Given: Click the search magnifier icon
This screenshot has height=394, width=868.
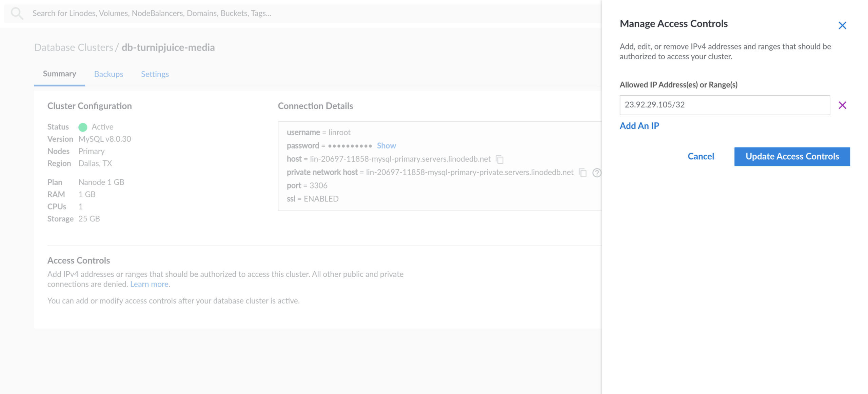Looking at the screenshot, I should pyautogui.click(x=17, y=14).
